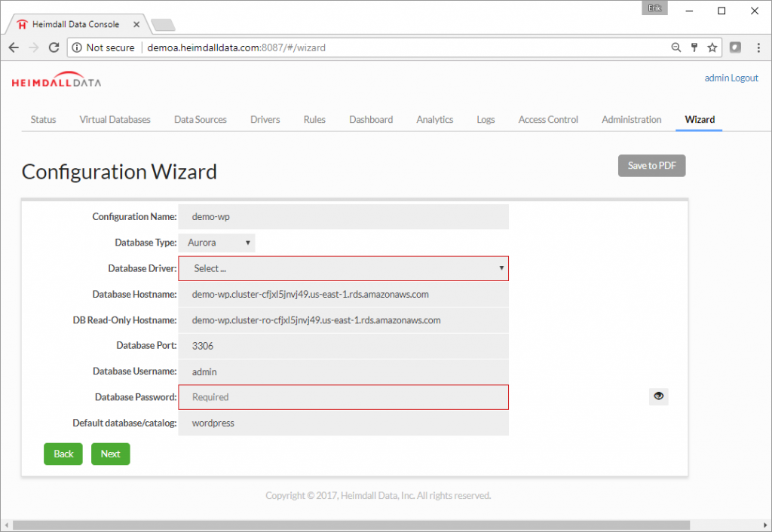Open a new browser tab
This screenshot has width=772, height=532.
click(163, 25)
